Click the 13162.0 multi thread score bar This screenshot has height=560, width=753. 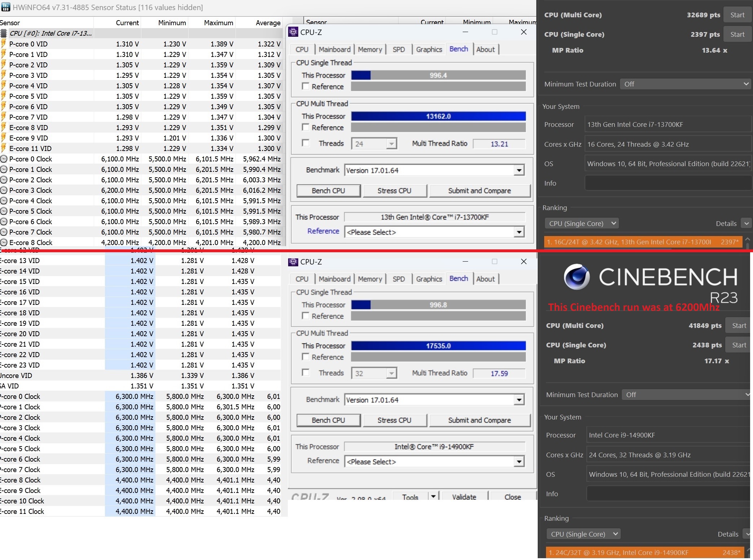pos(438,116)
